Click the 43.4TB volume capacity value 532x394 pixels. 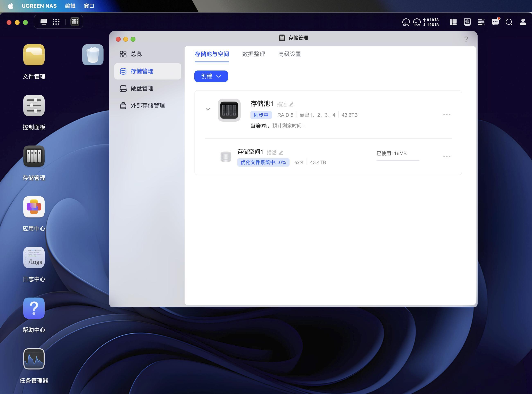(318, 162)
